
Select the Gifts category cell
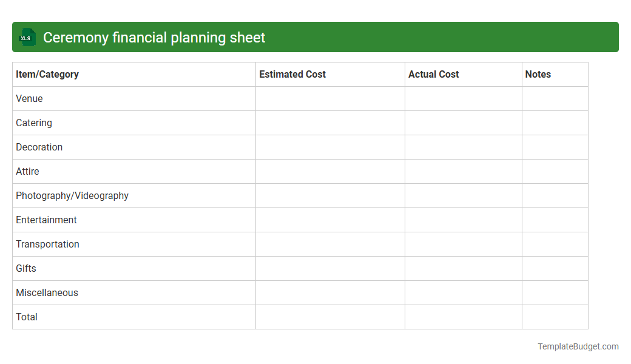[26, 268]
